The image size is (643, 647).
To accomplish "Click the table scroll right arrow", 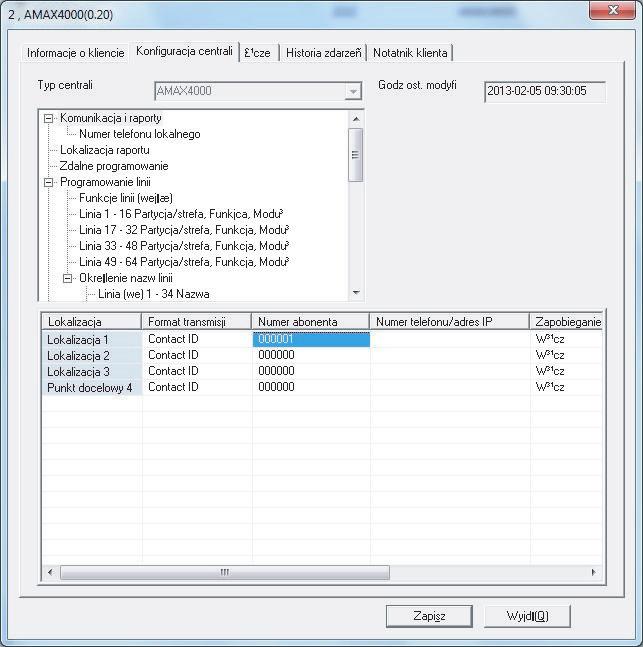I will [593, 572].
